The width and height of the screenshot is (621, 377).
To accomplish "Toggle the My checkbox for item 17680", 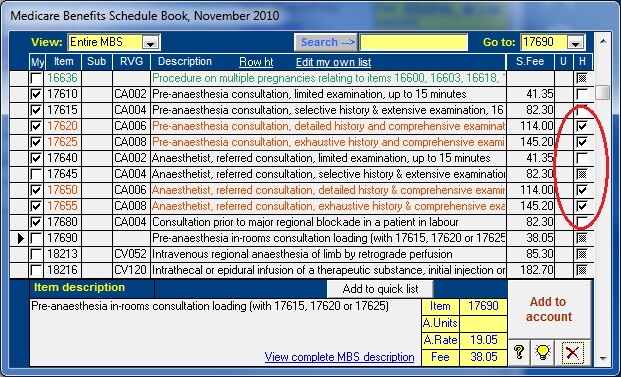I will (x=36, y=222).
